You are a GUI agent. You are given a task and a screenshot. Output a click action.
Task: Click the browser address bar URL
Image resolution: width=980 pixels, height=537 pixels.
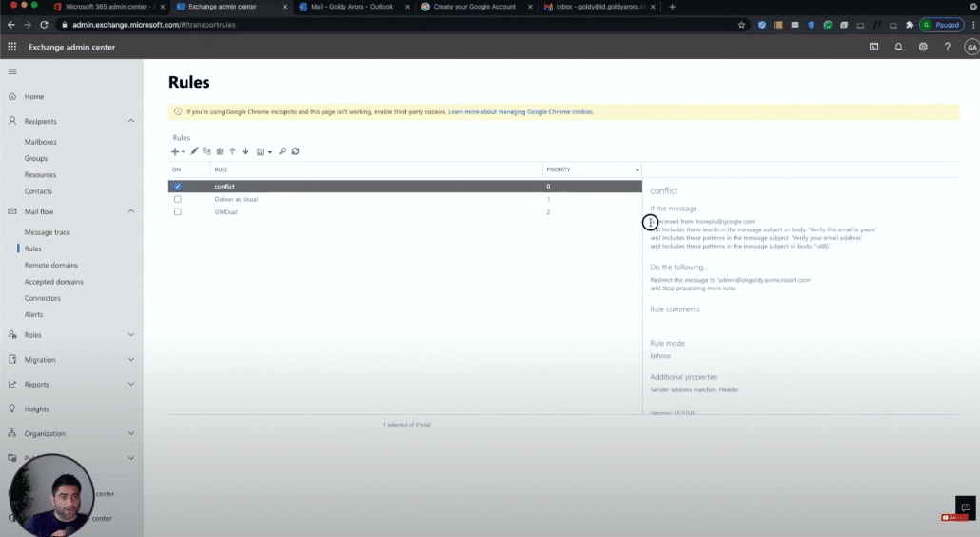point(154,25)
